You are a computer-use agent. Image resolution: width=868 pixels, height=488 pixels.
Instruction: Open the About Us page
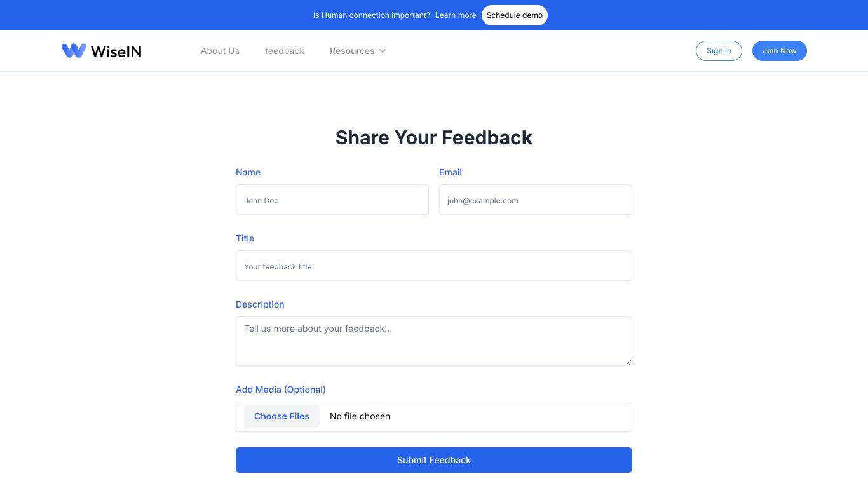(220, 51)
